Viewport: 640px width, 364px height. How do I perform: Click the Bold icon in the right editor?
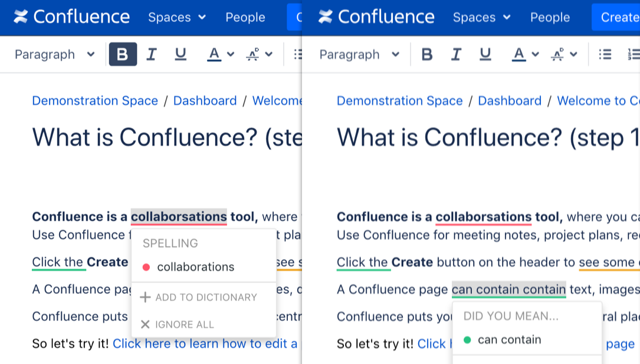(x=427, y=54)
